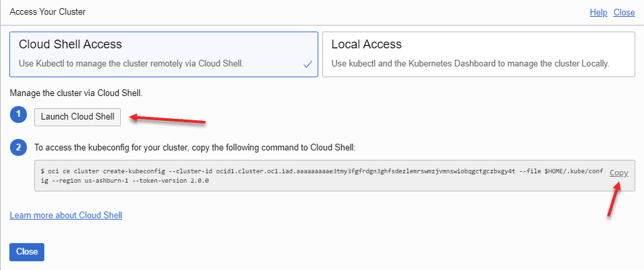Screen dimensions: 644x270
Task: Select the Cloud Shell Access option card
Action: click(164, 54)
